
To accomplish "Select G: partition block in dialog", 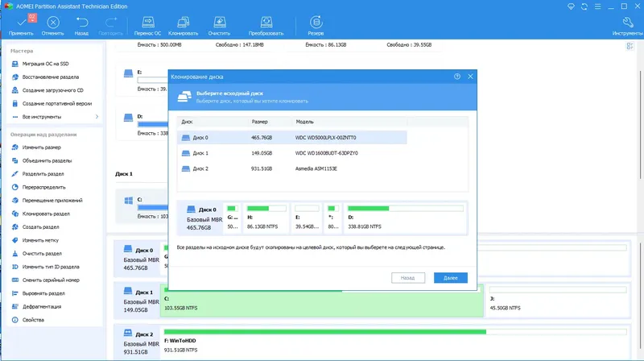I will tap(233, 218).
